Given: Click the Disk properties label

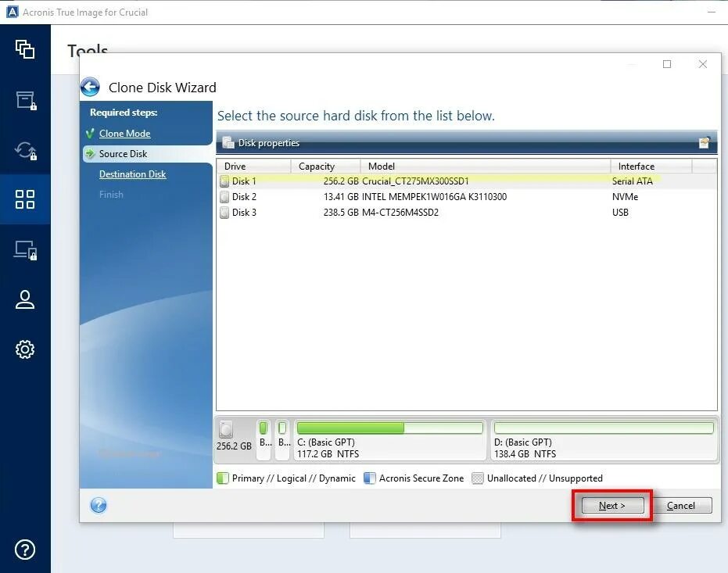Looking at the screenshot, I should coord(269,143).
